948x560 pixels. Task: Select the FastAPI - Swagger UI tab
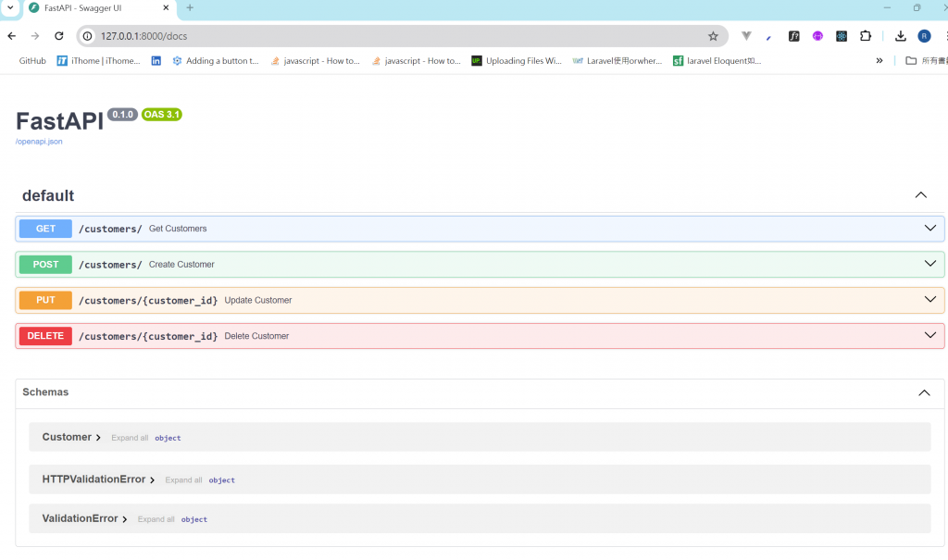100,7
